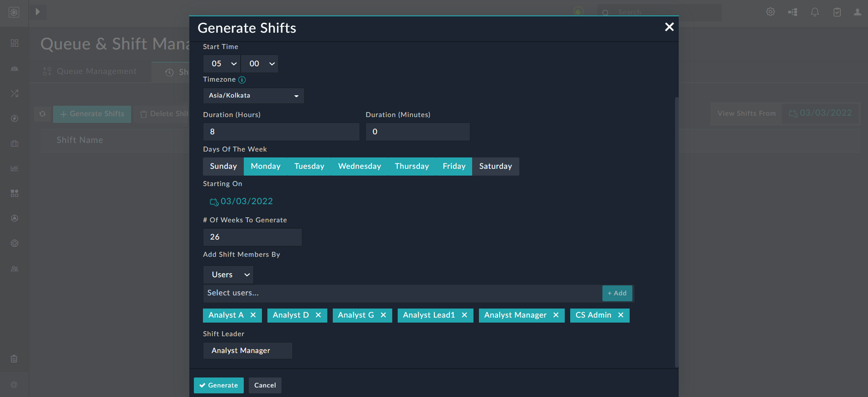
Task: Toggle Monday in Days Of The Week
Action: (x=266, y=167)
